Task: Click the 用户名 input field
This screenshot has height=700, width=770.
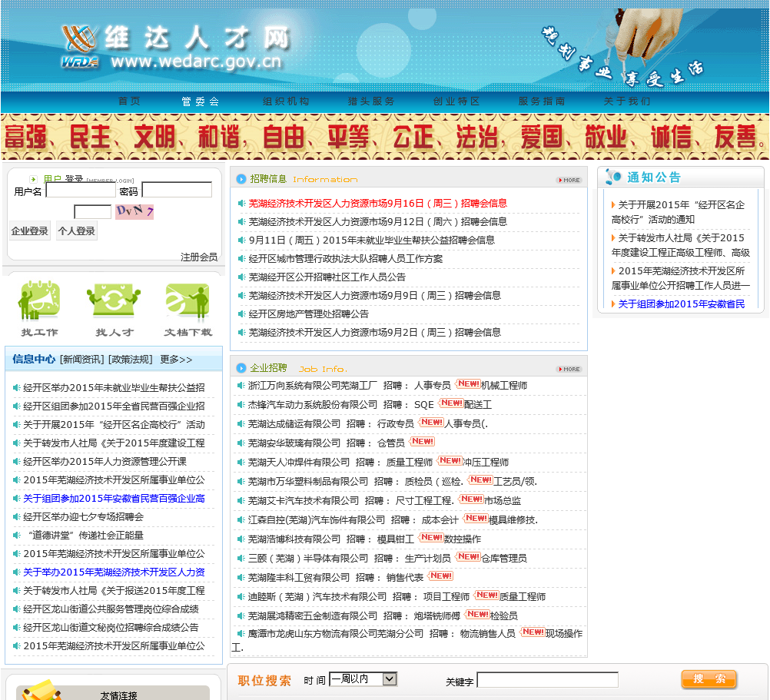Action: pyautogui.click(x=81, y=190)
